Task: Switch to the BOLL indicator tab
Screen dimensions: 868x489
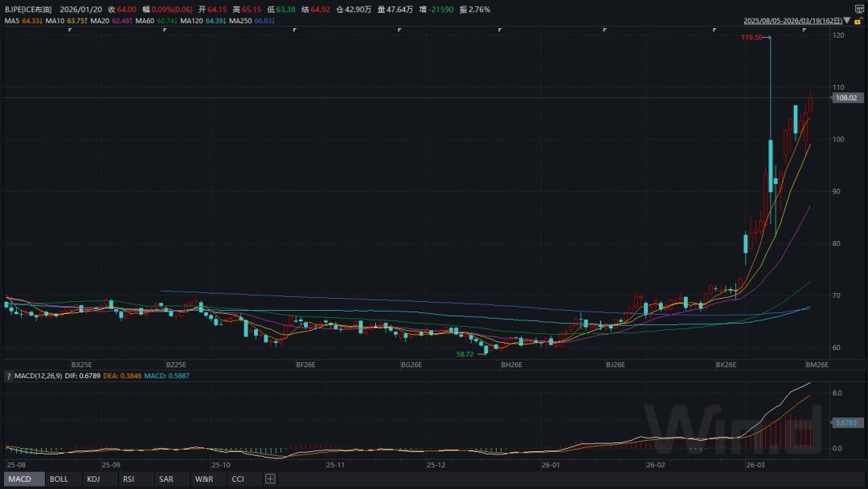Action: tap(59, 479)
